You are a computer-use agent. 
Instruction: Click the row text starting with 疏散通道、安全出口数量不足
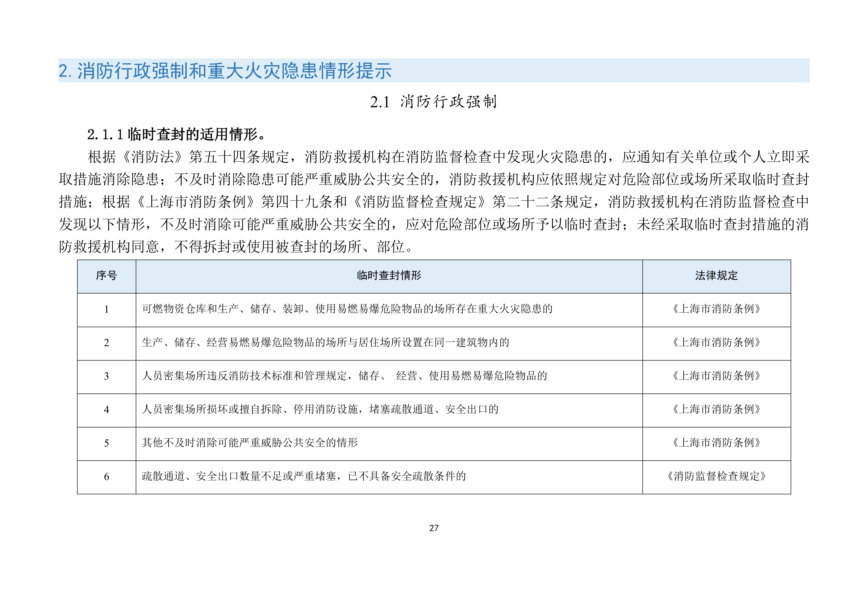(304, 476)
